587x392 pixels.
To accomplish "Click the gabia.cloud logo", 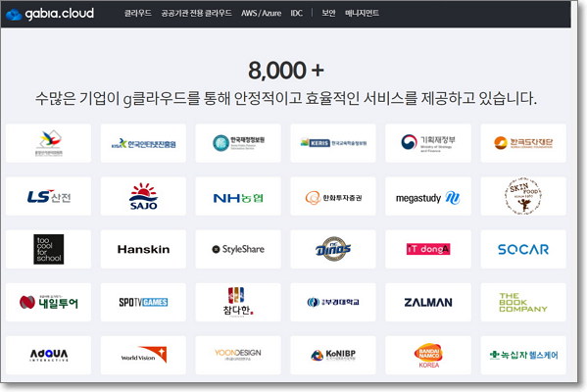I will [x=50, y=14].
